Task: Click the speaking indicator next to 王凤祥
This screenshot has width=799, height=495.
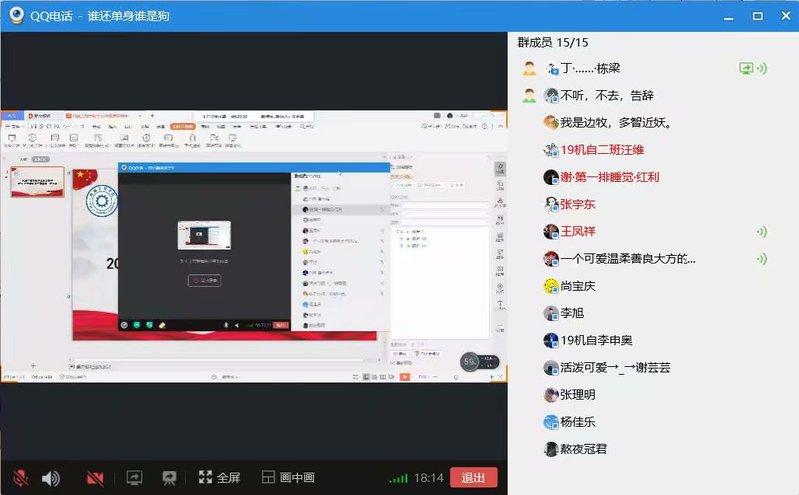Action: pyautogui.click(x=761, y=232)
